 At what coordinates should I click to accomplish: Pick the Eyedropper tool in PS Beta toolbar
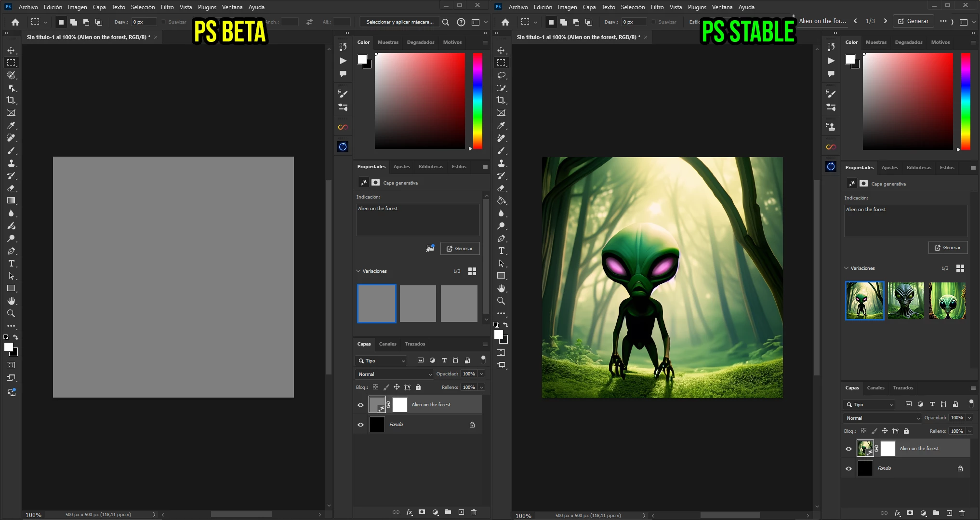pyautogui.click(x=11, y=125)
